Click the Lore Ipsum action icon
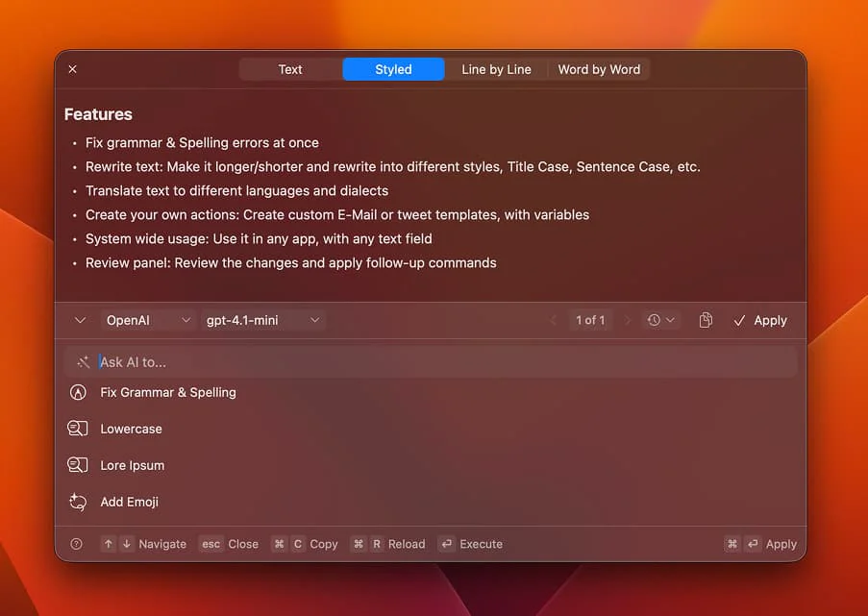868x616 pixels. 78,465
